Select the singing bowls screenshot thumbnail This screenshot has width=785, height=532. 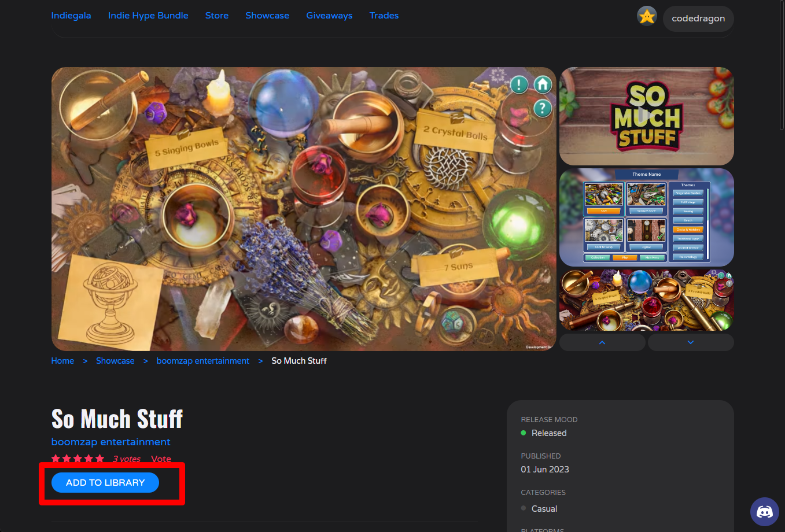647,300
